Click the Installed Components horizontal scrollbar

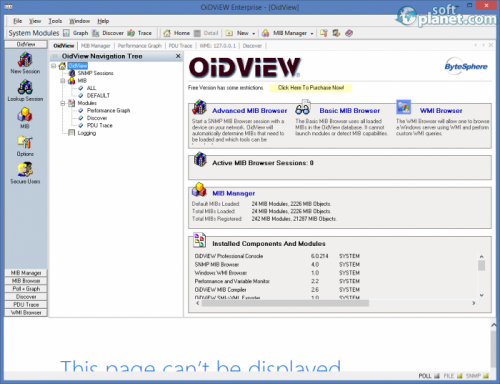point(335,303)
